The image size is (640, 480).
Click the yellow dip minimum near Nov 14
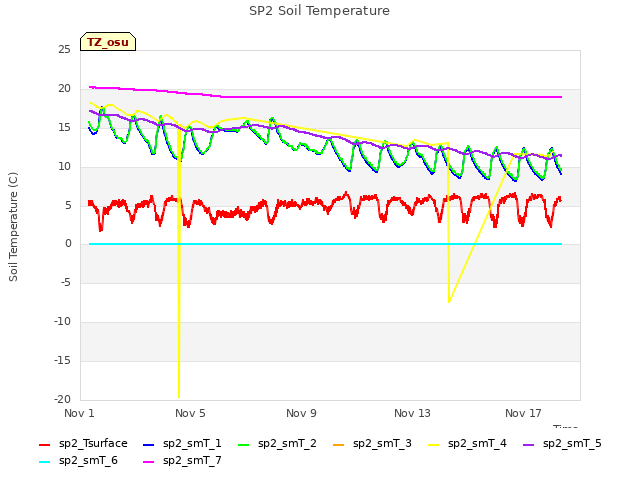pyautogui.click(x=449, y=302)
